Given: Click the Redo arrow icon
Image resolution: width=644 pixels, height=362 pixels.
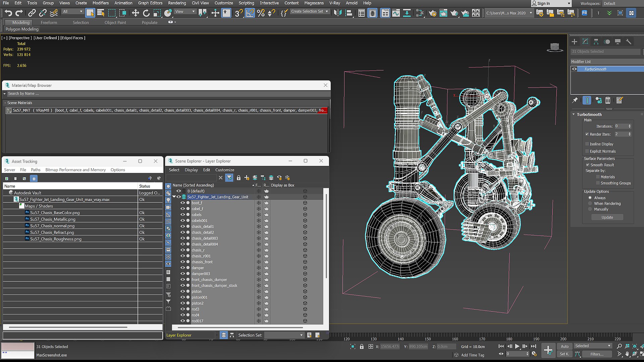Looking at the screenshot, I should coord(19,13).
